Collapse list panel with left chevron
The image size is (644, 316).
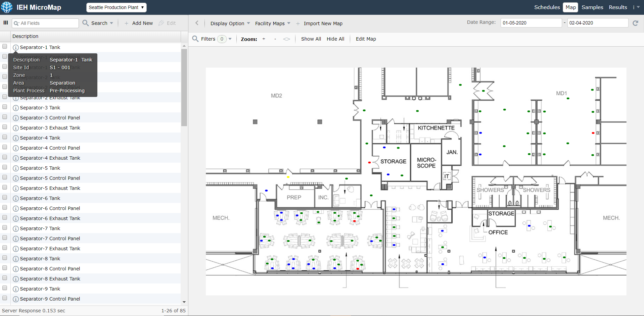point(197,23)
